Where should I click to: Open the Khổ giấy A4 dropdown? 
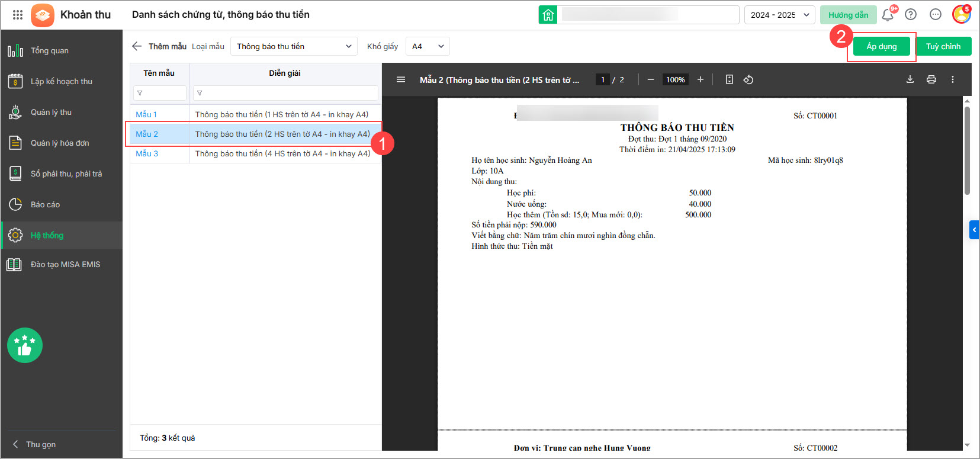click(428, 46)
